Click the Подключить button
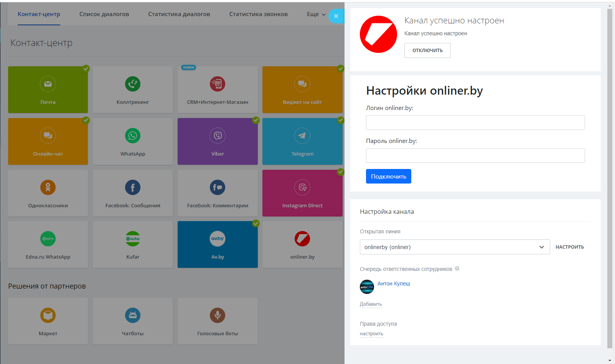This screenshot has width=615, height=364. (x=389, y=176)
